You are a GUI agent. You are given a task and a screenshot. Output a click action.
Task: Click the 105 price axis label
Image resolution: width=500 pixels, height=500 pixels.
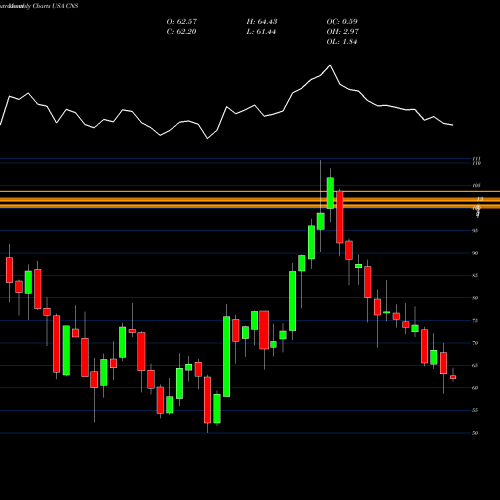[x=476, y=186]
